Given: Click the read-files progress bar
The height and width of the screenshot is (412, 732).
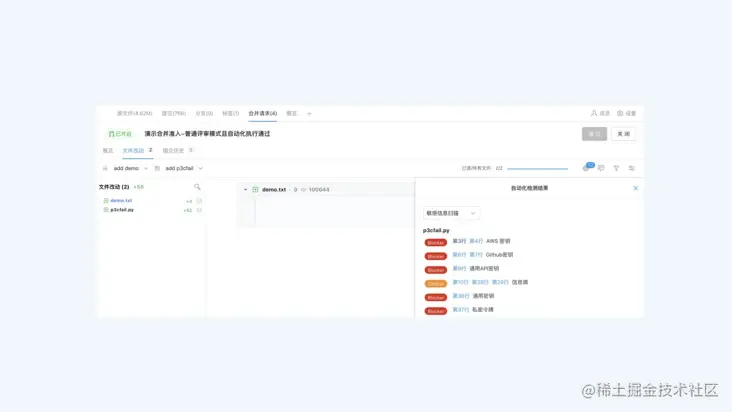Looking at the screenshot, I should (x=537, y=168).
